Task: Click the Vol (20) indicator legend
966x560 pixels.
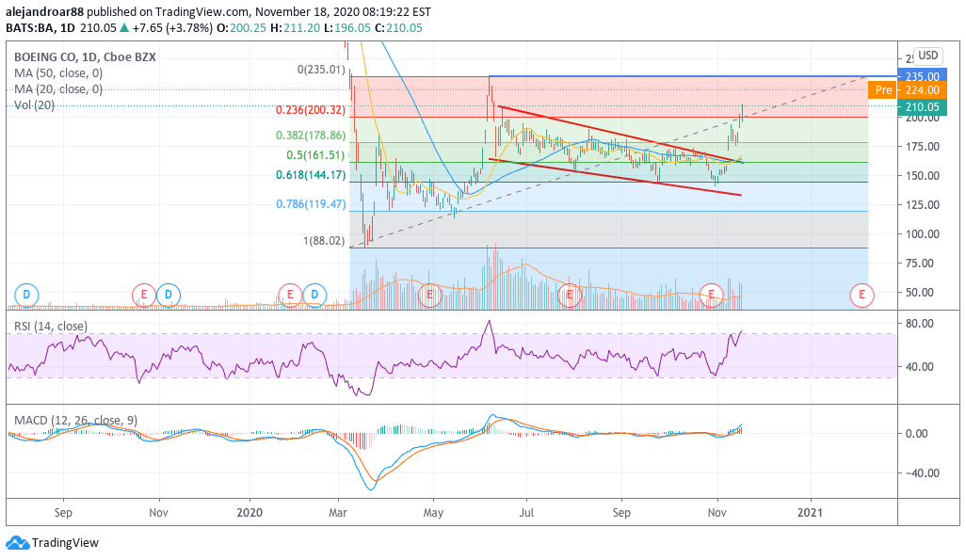Action: [x=35, y=105]
